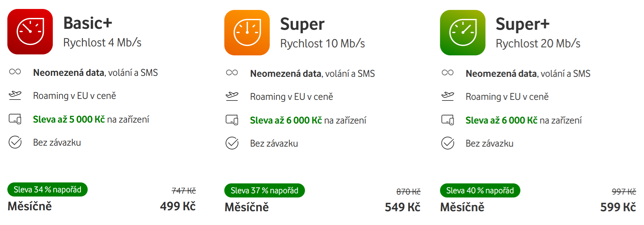Open the Super plan title
This screenshot has width=644, height=225.
(302, 24)
